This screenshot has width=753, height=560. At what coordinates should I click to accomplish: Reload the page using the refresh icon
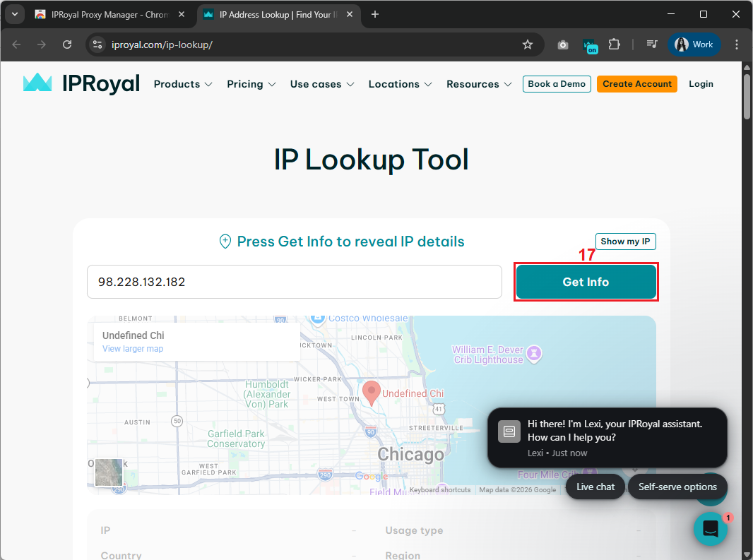click(67, 44)
